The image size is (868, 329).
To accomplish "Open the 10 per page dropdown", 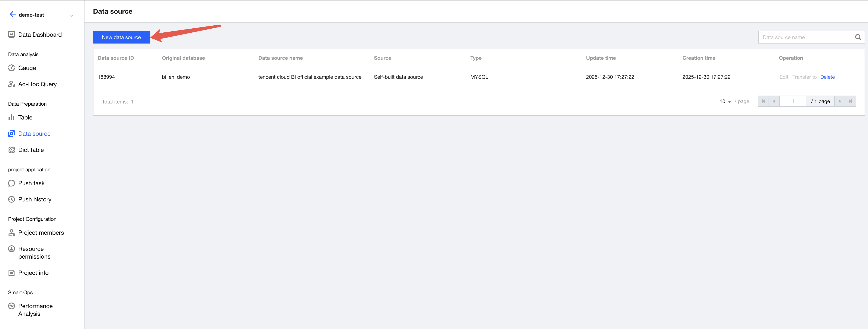I will coord(725,102).
